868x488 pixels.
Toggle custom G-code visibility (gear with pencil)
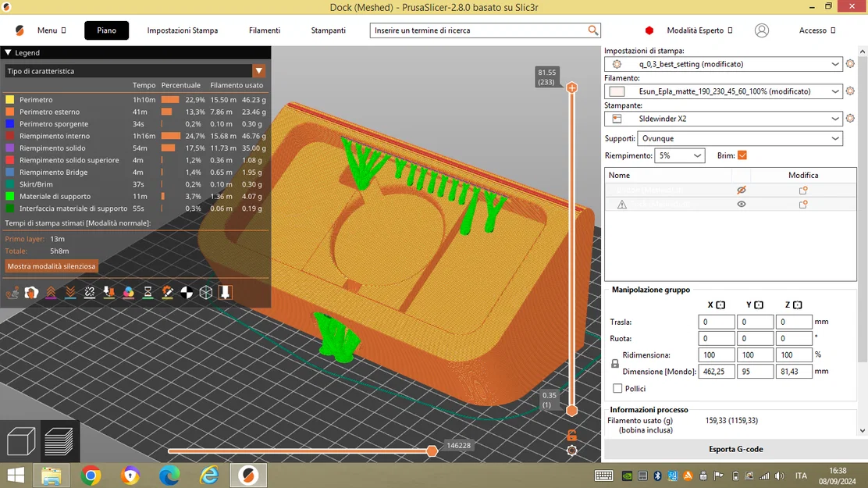(167, 293)
